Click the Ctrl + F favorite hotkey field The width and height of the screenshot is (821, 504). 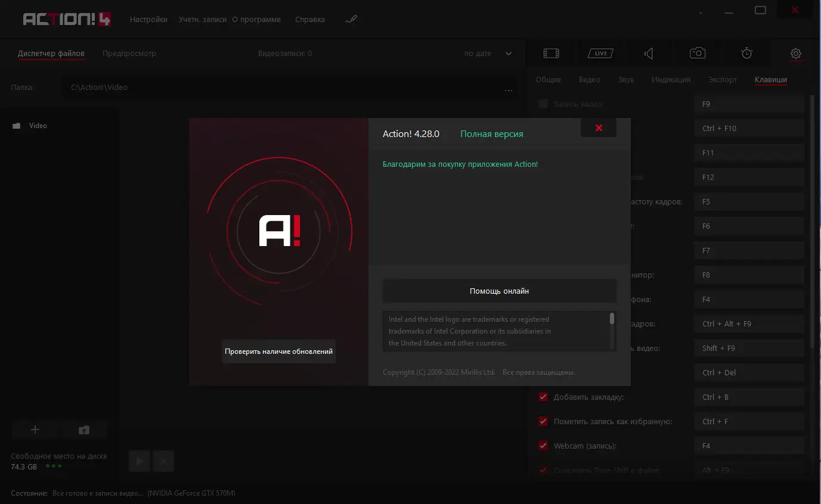[749, 422]
